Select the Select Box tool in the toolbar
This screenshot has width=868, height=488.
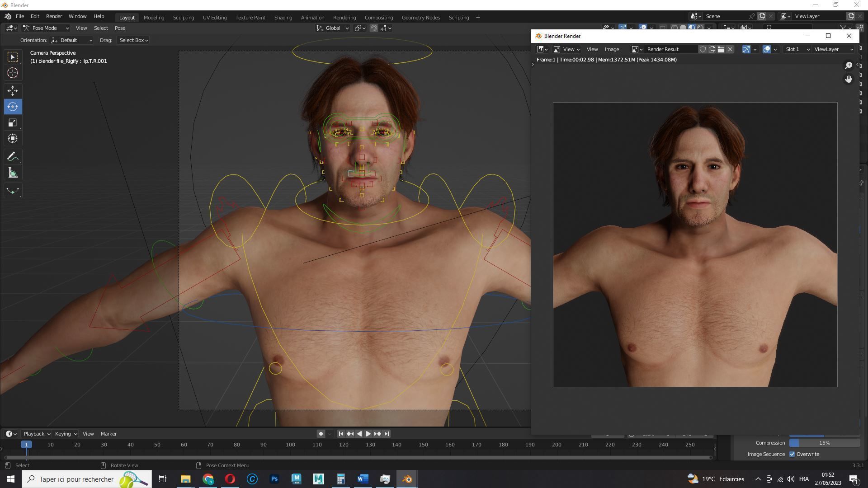coord(13,56)
